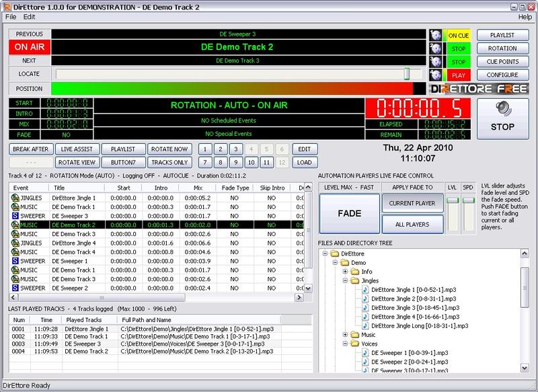Click the ROTATE NOW button
This screenshot has width=538, height=392.
pyautogui.click(x=169, y=149)
